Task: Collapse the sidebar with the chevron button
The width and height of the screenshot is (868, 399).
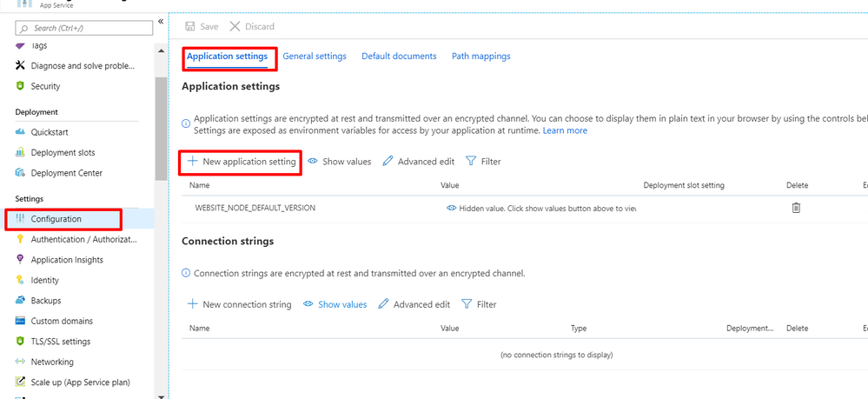Action: [x=161, y=22]
